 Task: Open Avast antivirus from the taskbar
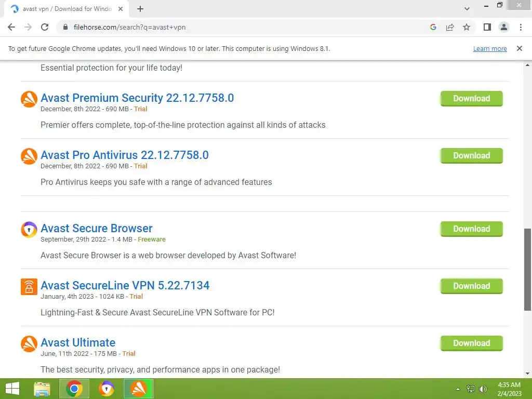(x=139, y=389)
